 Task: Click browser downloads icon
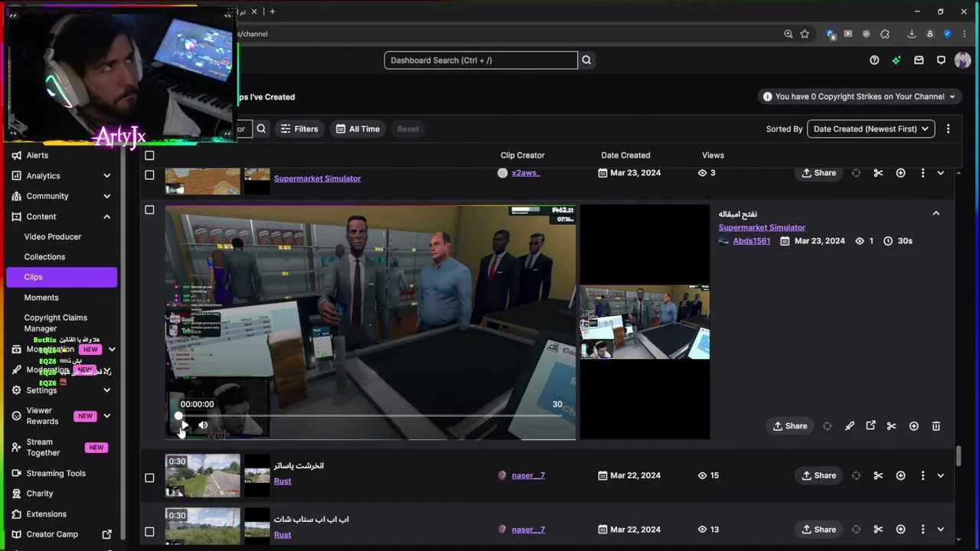(911, 34)
